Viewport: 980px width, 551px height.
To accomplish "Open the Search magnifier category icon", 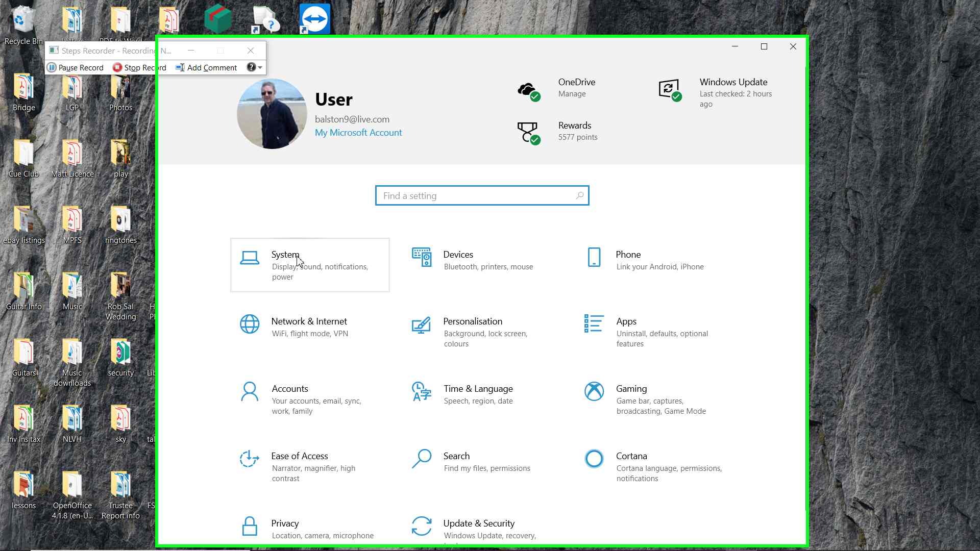I will (422, 459).
